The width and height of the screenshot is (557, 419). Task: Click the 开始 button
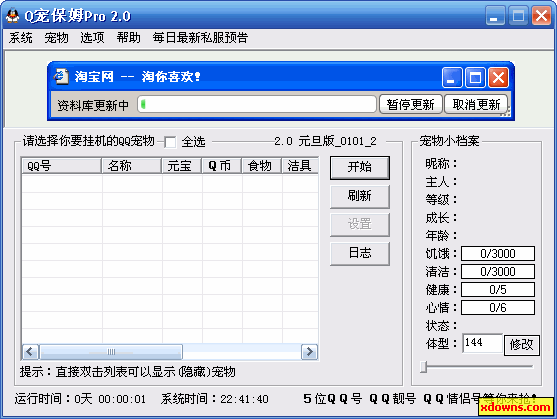(360, 167)
